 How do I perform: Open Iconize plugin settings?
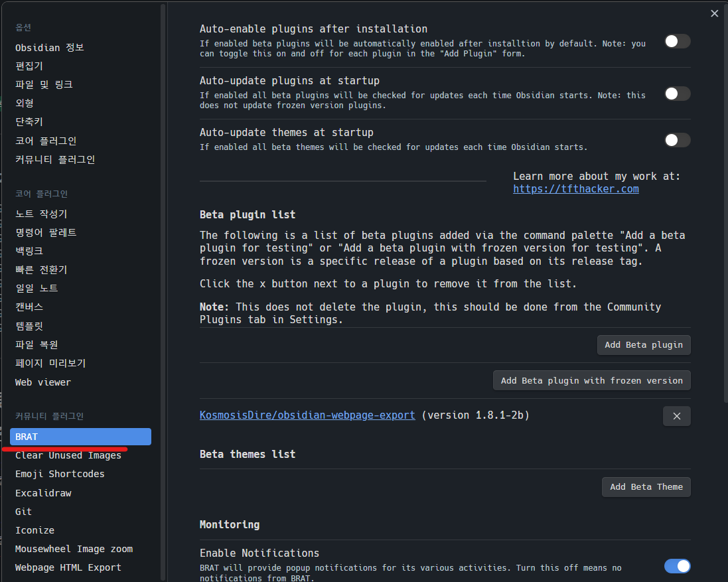(80, 530)
